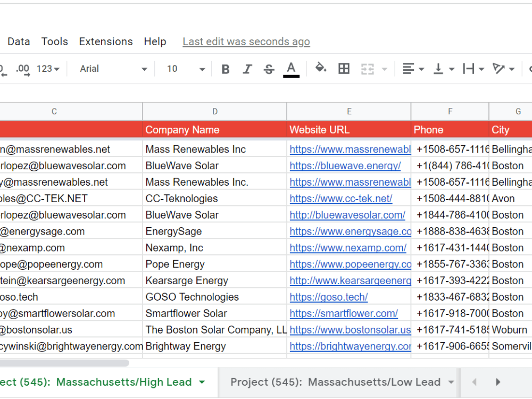
Task: Open the font size 10 dropdown
Action: [x=186, y=69]
